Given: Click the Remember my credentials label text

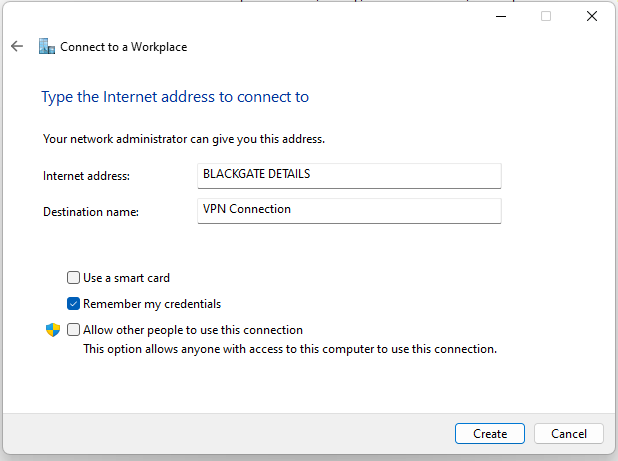Looking at the screenshot, I should (152, 304).
